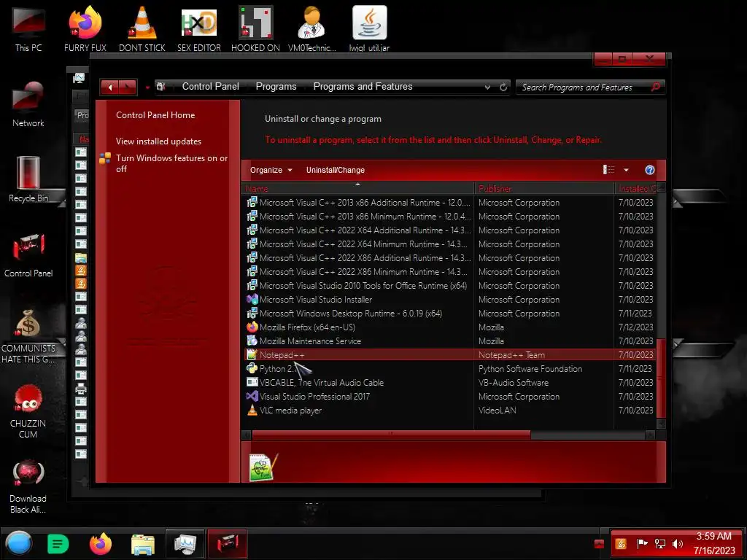The image size is (747, 560).
Task: Open Download Black Ali desktop icon
Action: coord(28,486)
